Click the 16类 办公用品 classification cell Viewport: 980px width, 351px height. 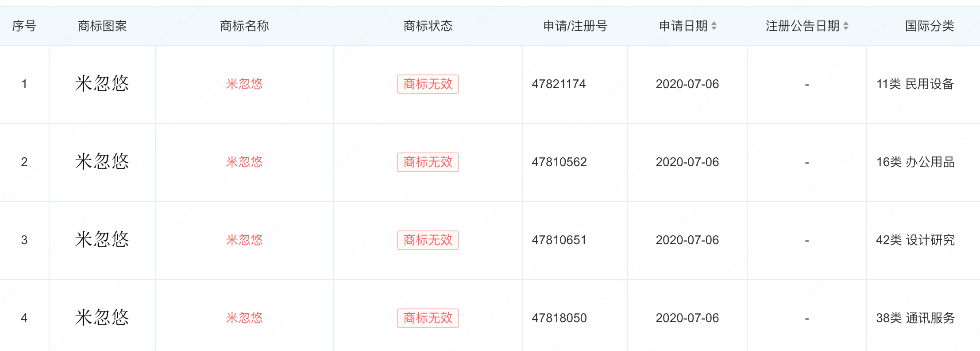915,162
